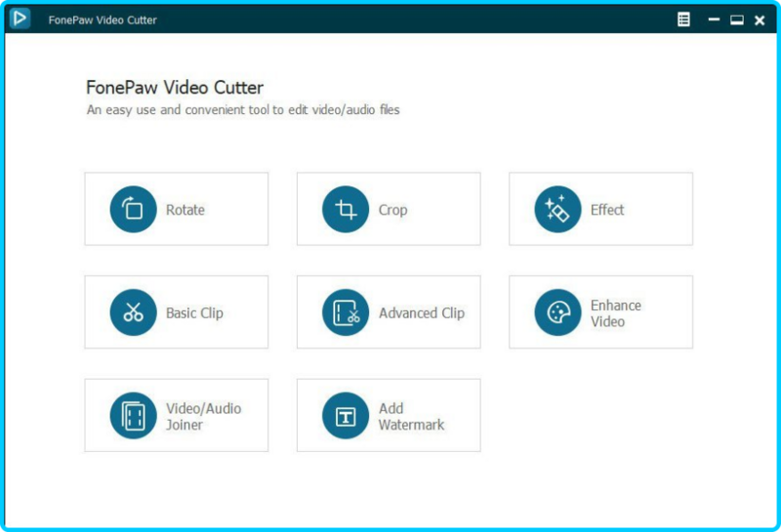Open the menu list icon in title bar
781x532 pixels.
click(684, 20)
